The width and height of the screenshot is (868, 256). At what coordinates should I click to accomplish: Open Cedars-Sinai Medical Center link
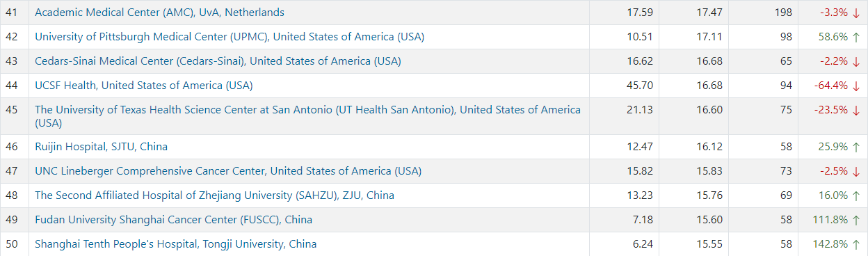(218, 61)
